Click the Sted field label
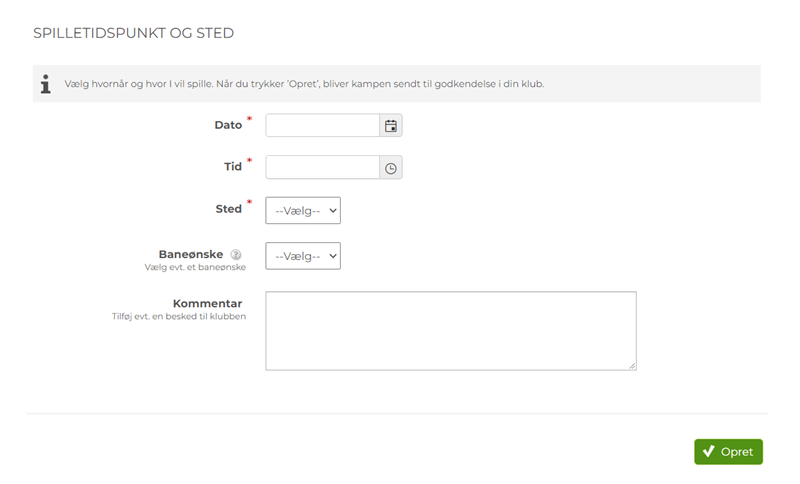 tap(229, 210)
